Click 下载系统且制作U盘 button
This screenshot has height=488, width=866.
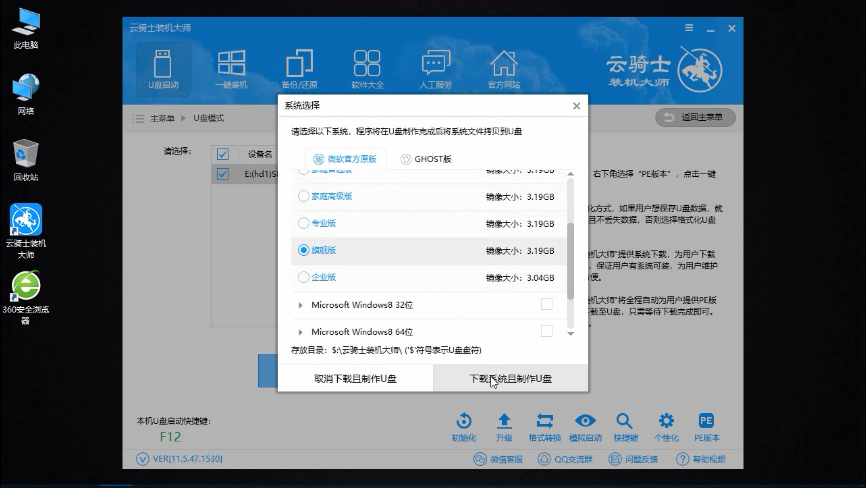[x=510, y=379]
